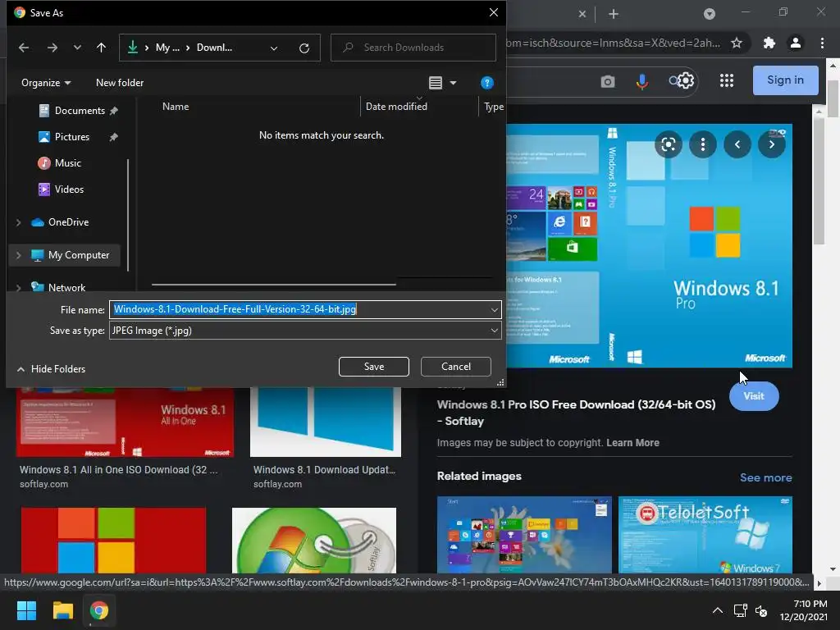Screen dimensions: 840x630
Task: Select Documents in the navigation pane
Action: point(80,111)
